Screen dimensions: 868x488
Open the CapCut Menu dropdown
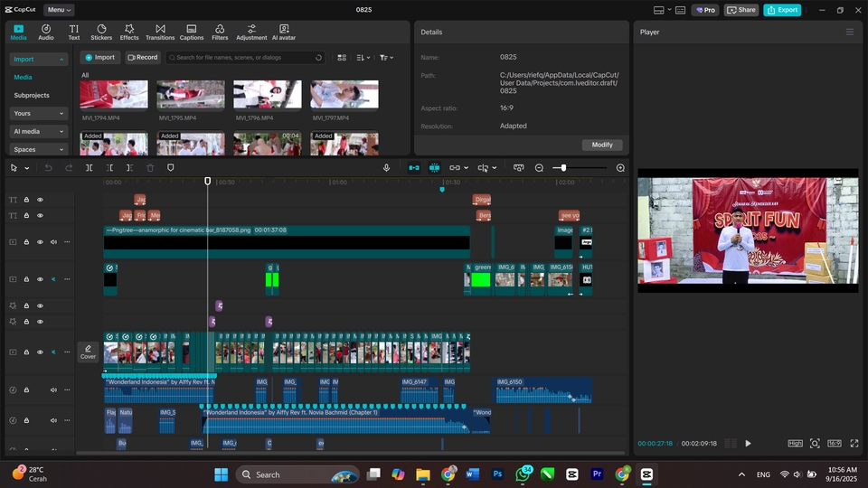(59, 10)
